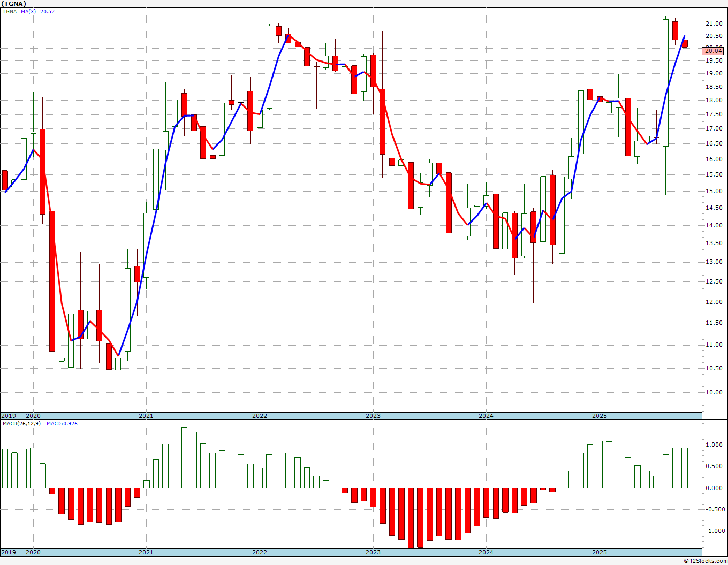
Task: Click 2021 on the price chart time axis
Action: pyautogui.click(x=146, y=416)
